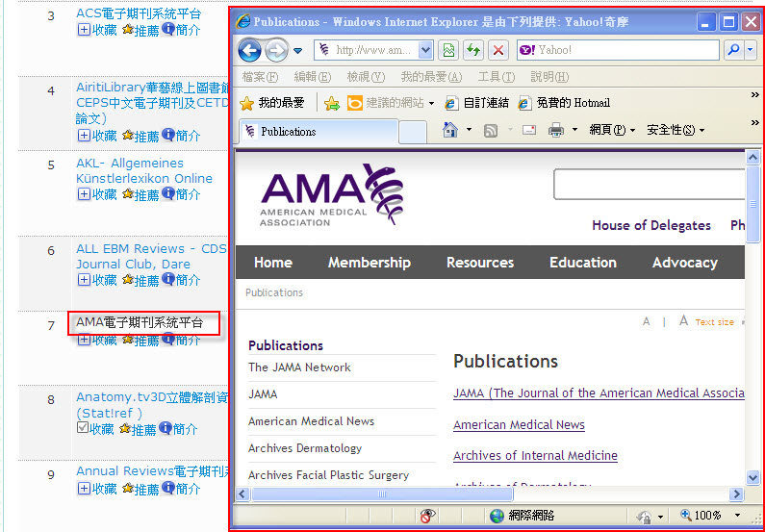Open the 檔案(F) menu

point(260,77)
